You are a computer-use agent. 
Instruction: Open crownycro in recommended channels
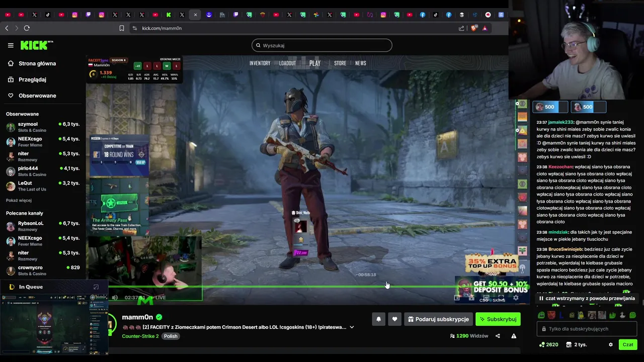click(43, 270)
